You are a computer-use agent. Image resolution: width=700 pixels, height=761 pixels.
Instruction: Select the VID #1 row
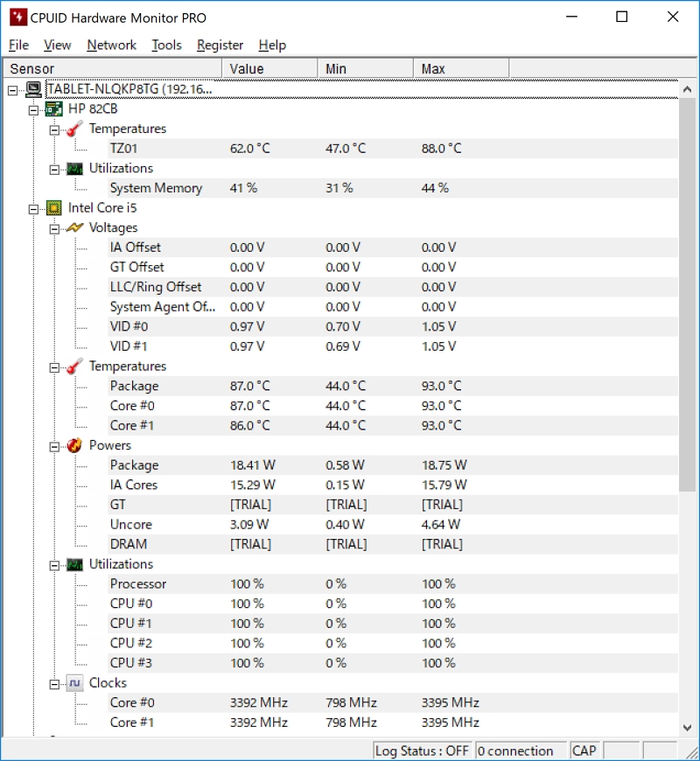click(x=393, y=346)
